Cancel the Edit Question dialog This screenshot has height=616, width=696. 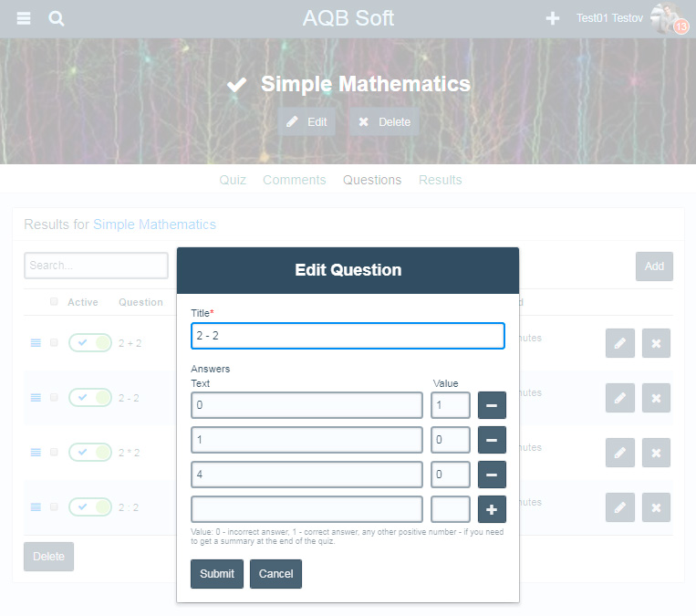pyautogui.click(x=275, y=574)
